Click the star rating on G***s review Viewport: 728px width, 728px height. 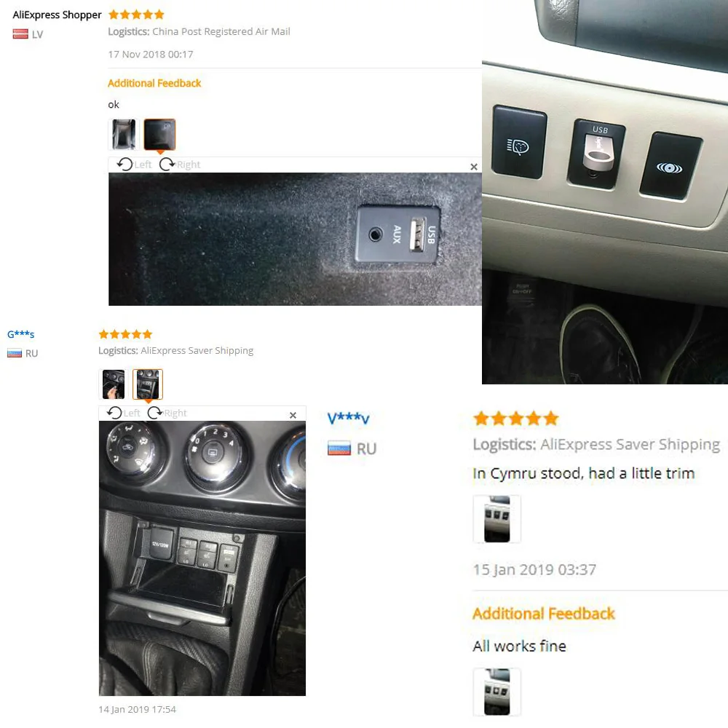pyautogui.click(x=125, y=334)
